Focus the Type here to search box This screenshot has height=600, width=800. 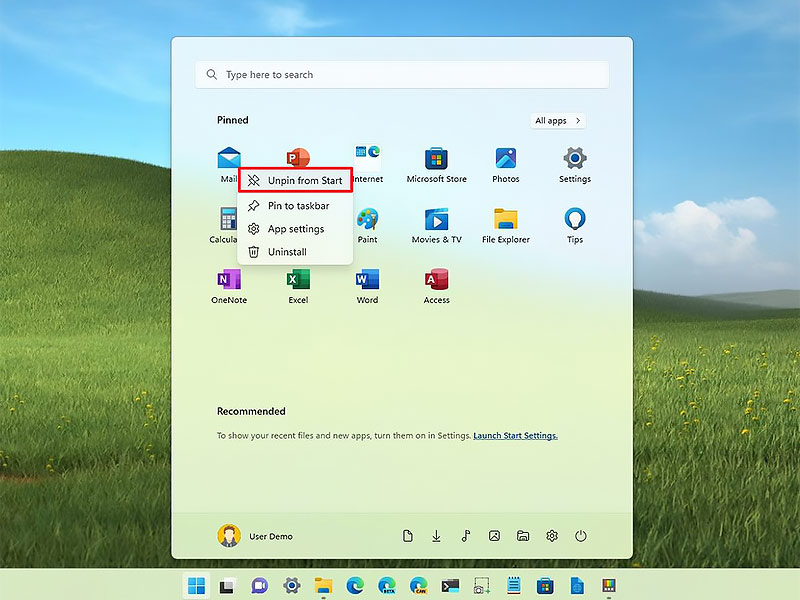coord(402,74)
